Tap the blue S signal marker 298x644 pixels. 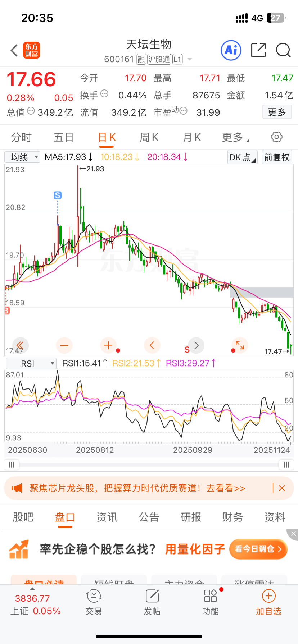(x=58, y=195)
